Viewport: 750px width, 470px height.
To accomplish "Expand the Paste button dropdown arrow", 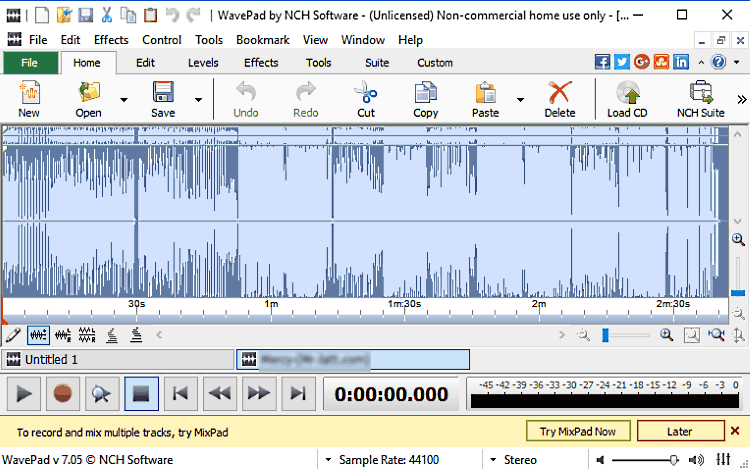I will pyautogui.click(x=520, y=99).
